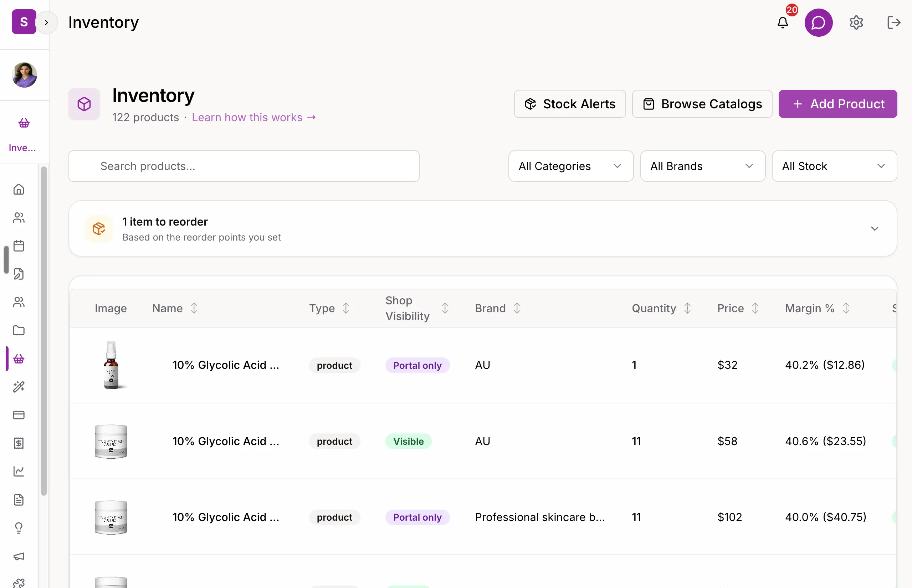
Task: Open the credit card sidebar icon
Action: [x=19, y=415]
